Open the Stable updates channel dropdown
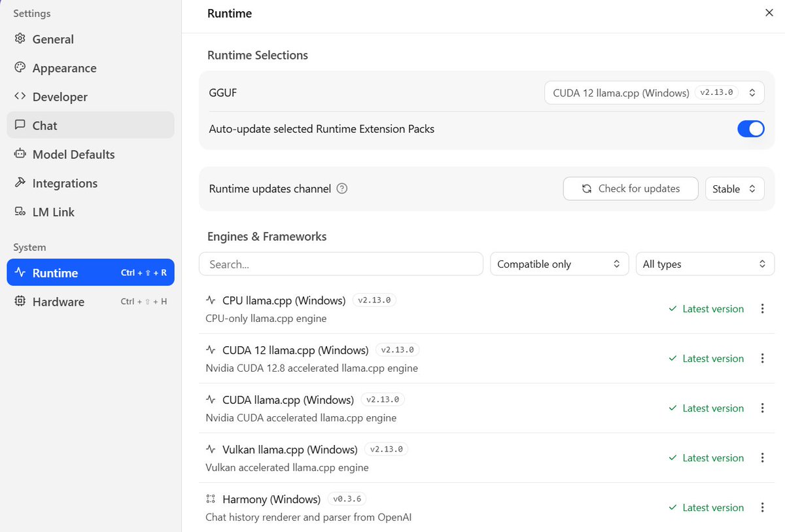Image resolution: width=785 pixels, height=532 pixels. (735, 188)
